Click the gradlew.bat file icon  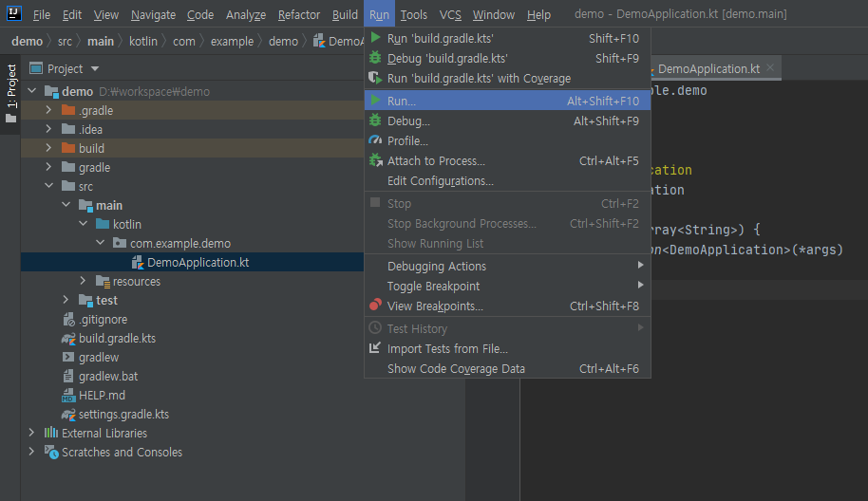click(68, 376)
